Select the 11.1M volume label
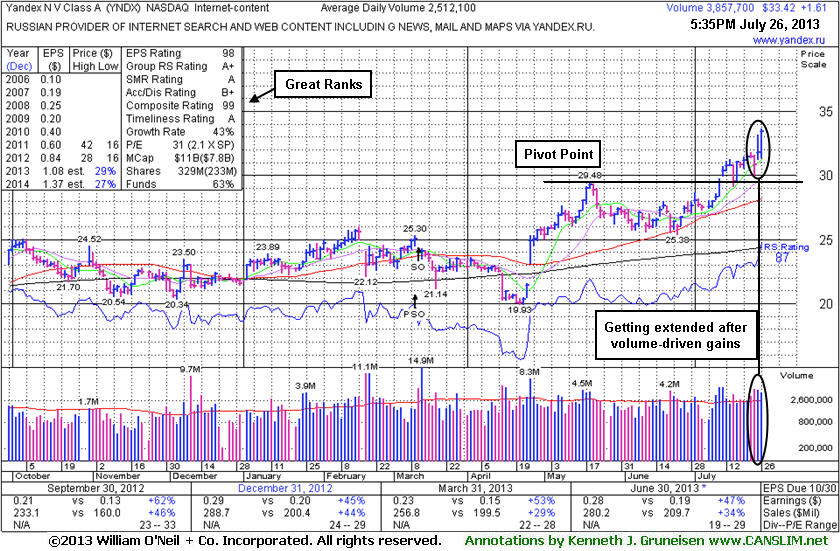The width and height of the screenshot is (840, 551). tap(365, 367)
